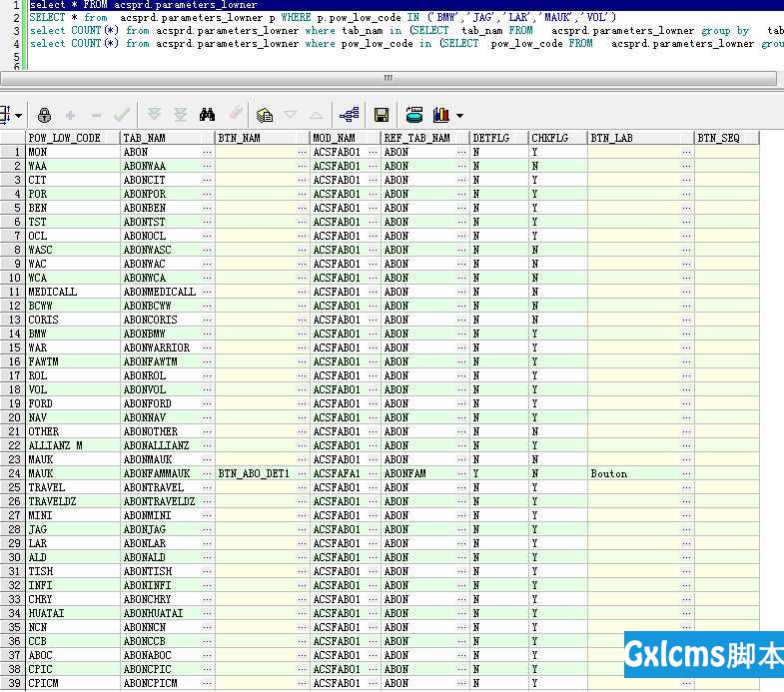Image resolution: width=784 pixels, height=692 pixels.
Task: Click the delete record minus icon
Action: pyautogui.click(x=96, y=116)
